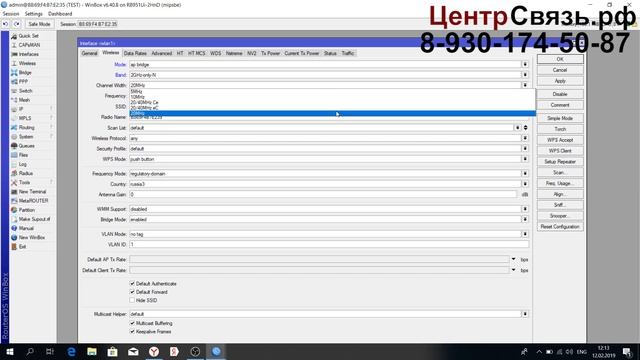This screenshot has width=640, height=360.
Task: Launch New WinBox from sidebar
Action: (x=31, y=238)
